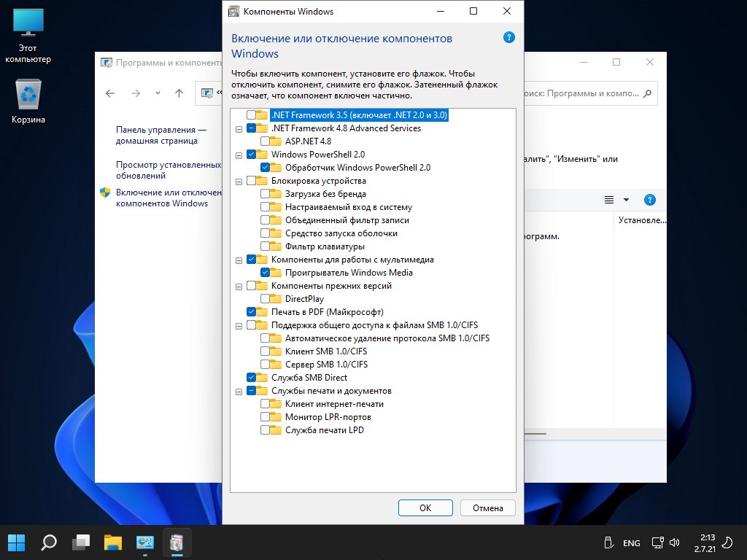Viewport: 747px width, 560px height.
Task: Open blue help icon in Программы и компоненты toolbar
Action: point(650,200)
